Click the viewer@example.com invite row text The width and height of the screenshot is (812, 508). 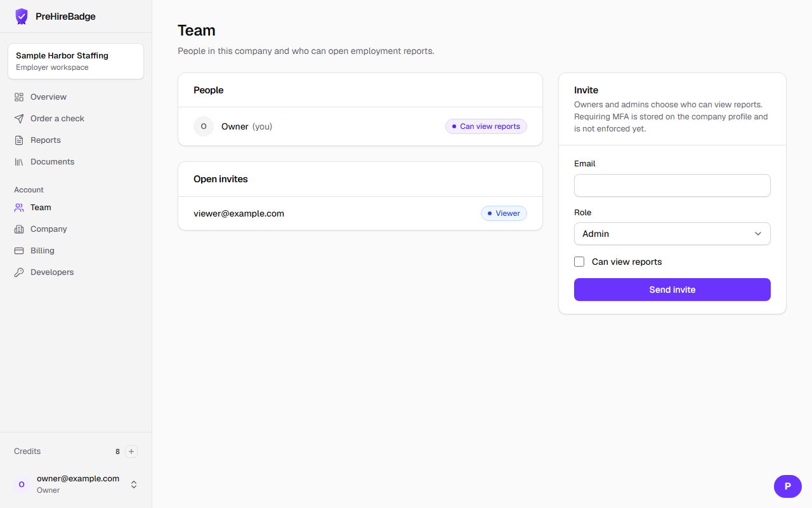239,213
